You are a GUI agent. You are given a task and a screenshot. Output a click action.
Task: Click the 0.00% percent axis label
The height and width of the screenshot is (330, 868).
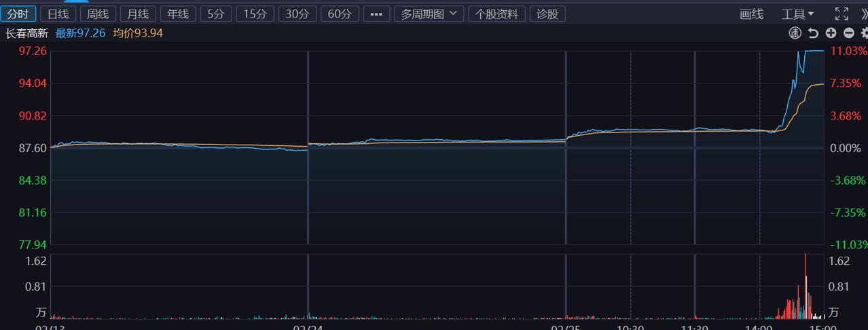pyautogui.click(x=846, y=148)
